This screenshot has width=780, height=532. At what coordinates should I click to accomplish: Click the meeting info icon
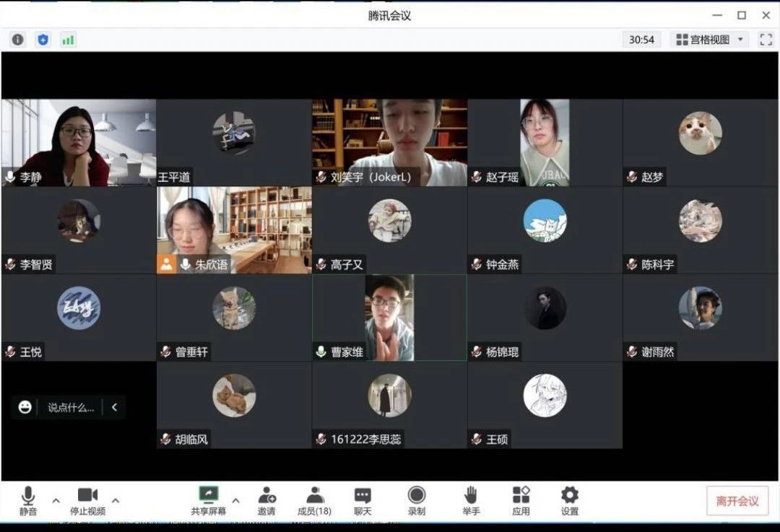pos(18,40)
